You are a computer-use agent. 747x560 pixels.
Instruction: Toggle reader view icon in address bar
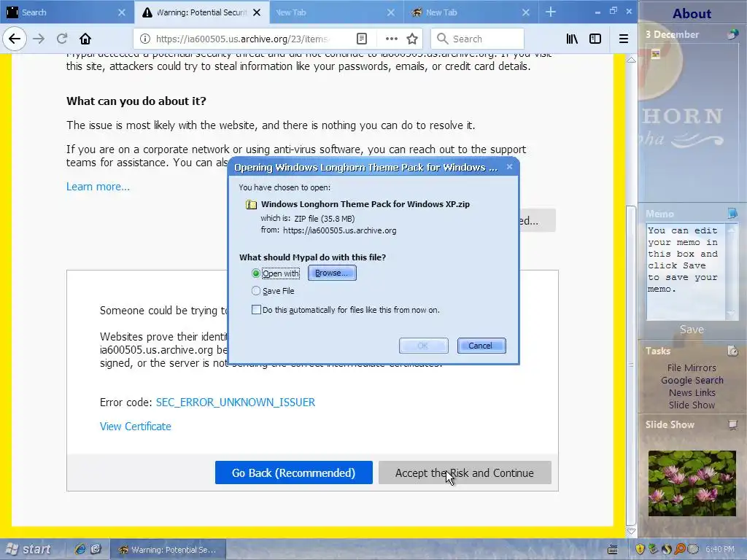point(362,39)
